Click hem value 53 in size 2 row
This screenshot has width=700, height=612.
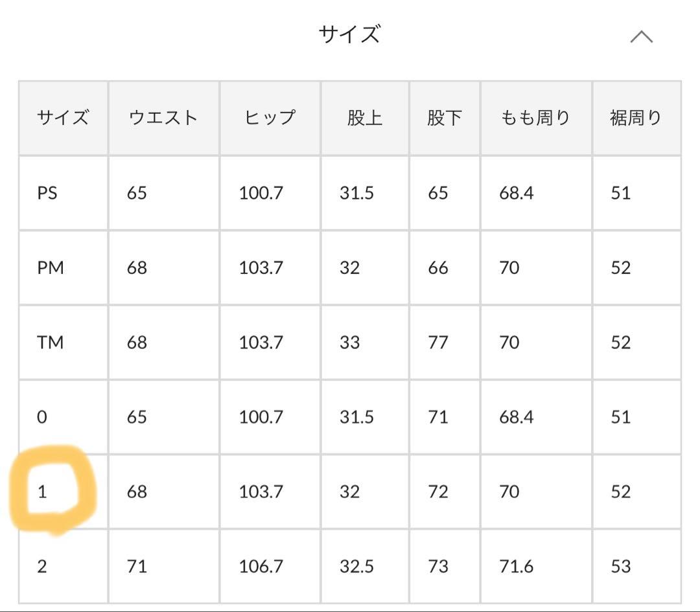point(620,567)
